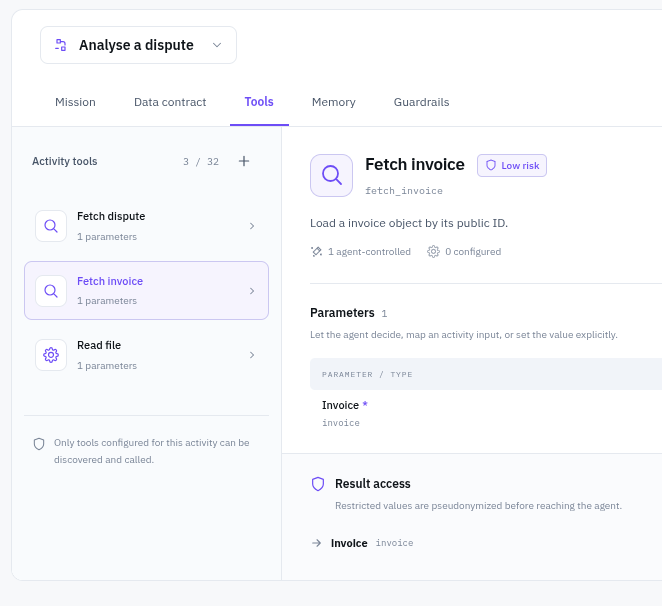Click the Fetch invoice list magnifier icon
662x606 pixels.
(51, 291)
